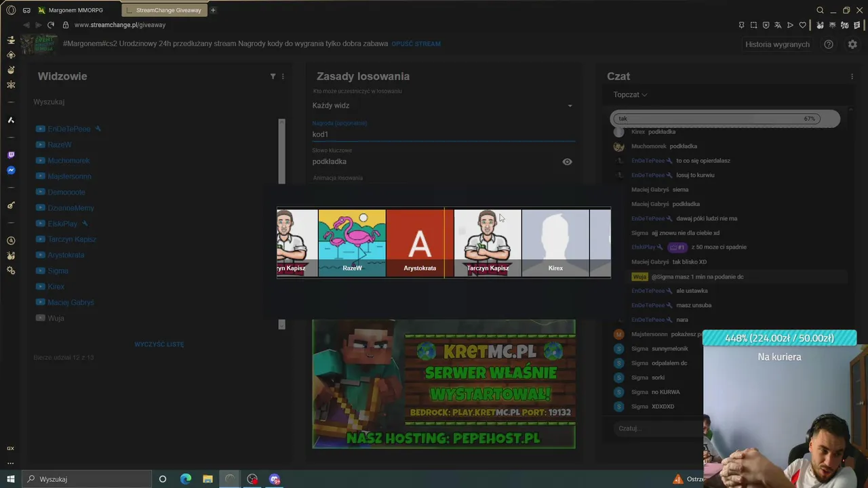868x488 pixels.
Task: Open the ad blocker shield icon
Action: point(766,25)
